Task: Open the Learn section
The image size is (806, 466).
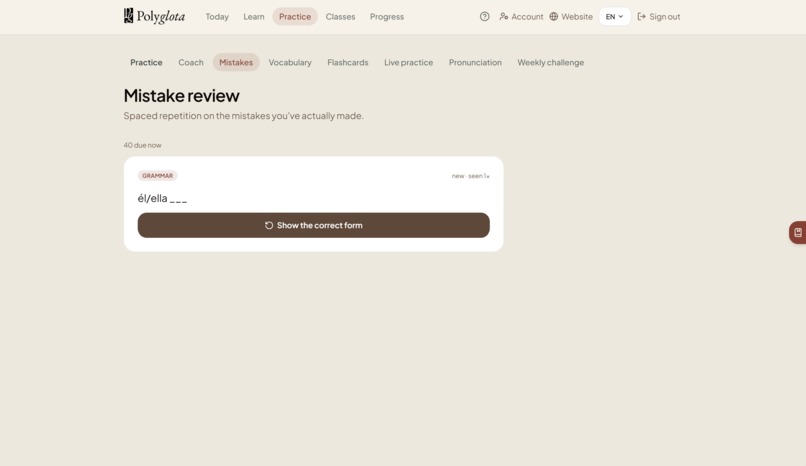Action: (x=253, y=16)
